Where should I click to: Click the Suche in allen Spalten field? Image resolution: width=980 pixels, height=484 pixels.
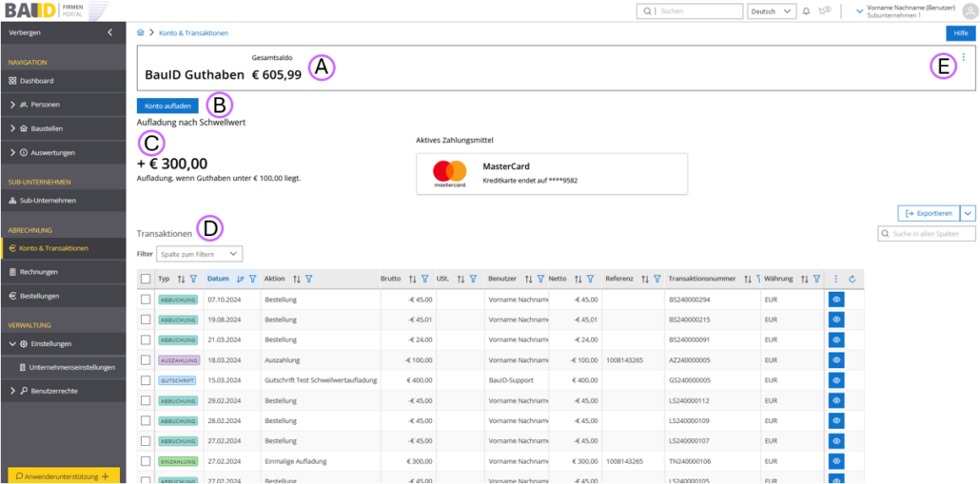pyautogui.click(x=927, y=233)
